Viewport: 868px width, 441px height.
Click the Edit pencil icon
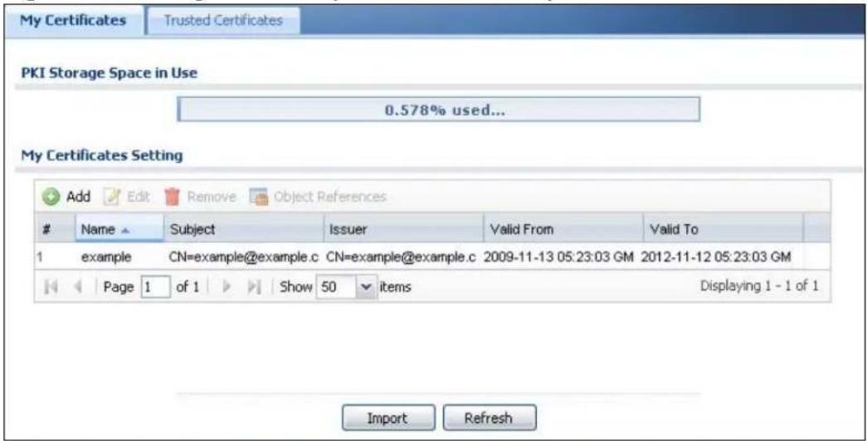112,196
